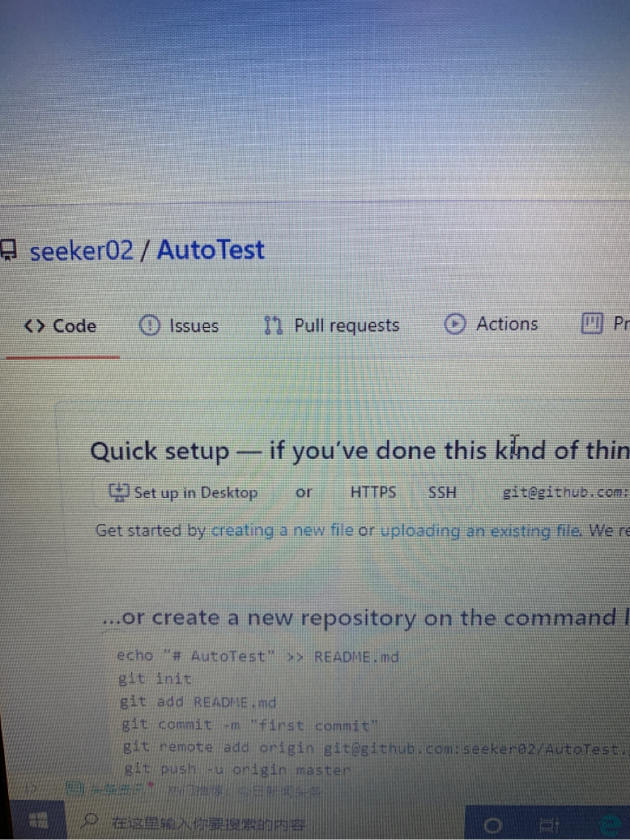Open Task View on the taskbar
The width and height of the screenshot is (630, 840).
tap(549, 824)
